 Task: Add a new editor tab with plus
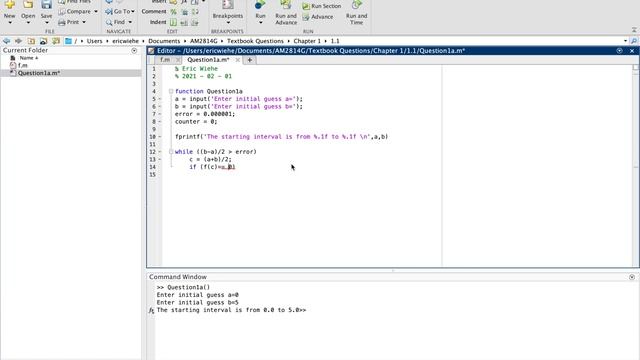pos(249,60)
